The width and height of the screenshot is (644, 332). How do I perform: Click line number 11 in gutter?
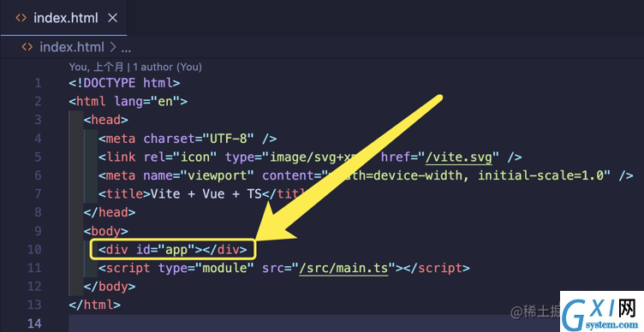coord(34,268)
